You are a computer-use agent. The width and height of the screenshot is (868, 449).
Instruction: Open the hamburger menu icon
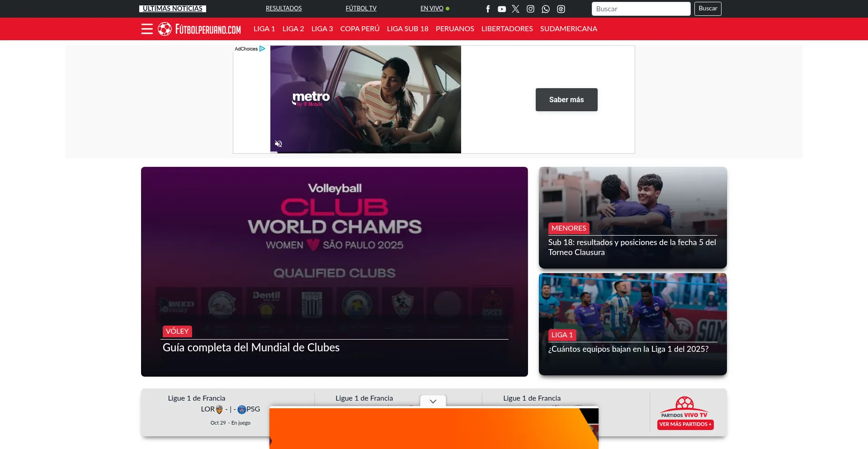tap(147, 29)
